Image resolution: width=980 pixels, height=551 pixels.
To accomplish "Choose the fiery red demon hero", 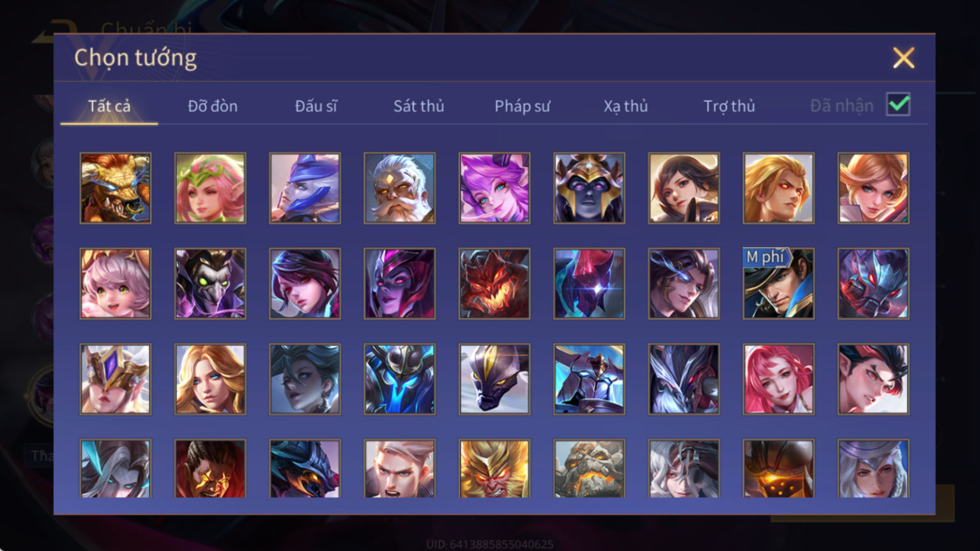I will pyautogui.click(x=494, y=284).
